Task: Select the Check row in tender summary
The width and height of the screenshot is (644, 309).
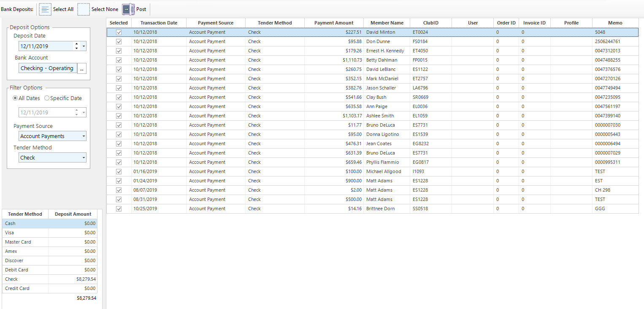Action: tap(49, 279)
